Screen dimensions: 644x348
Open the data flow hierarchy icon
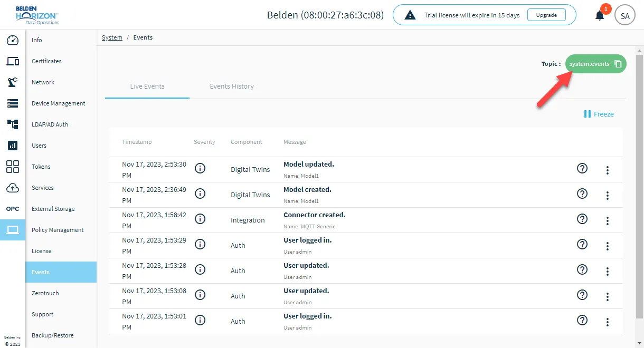[13, 124]
